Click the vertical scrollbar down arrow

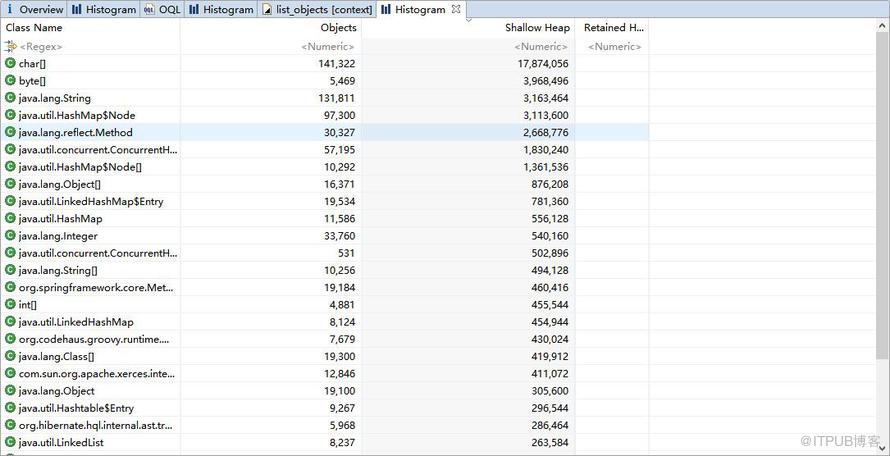(x=882, y=448)
